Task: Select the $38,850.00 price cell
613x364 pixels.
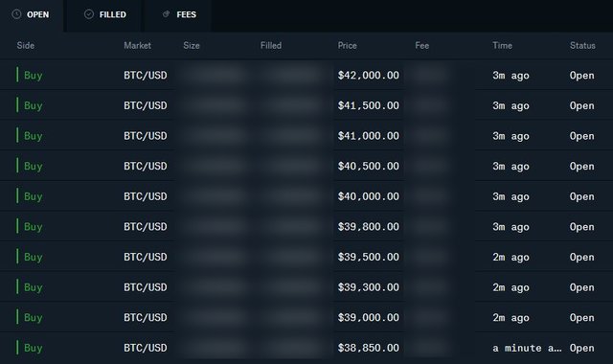Action: tap(368, 348)
